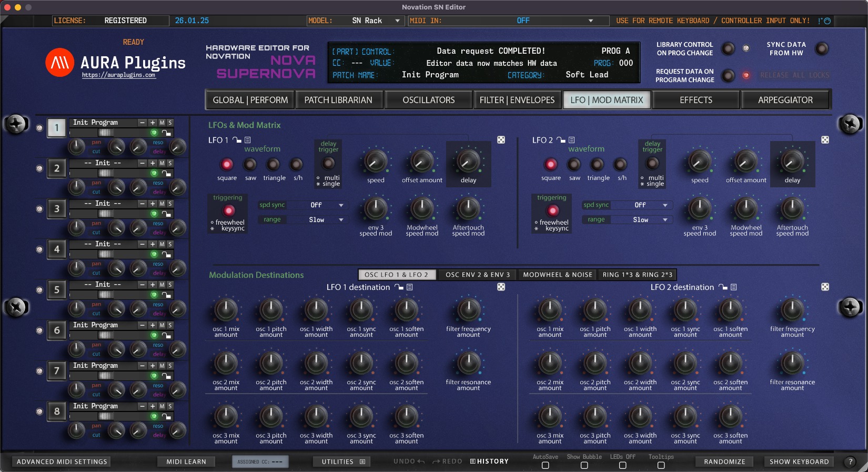Solo part 3 using its S button
Screen dimensions: 868x472
tap(170, 204)
